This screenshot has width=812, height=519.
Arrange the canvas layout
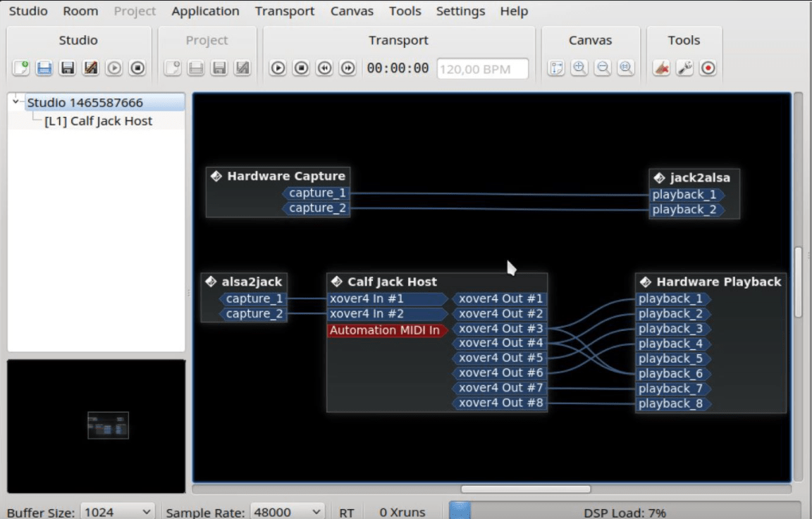(x=556, y=68)
